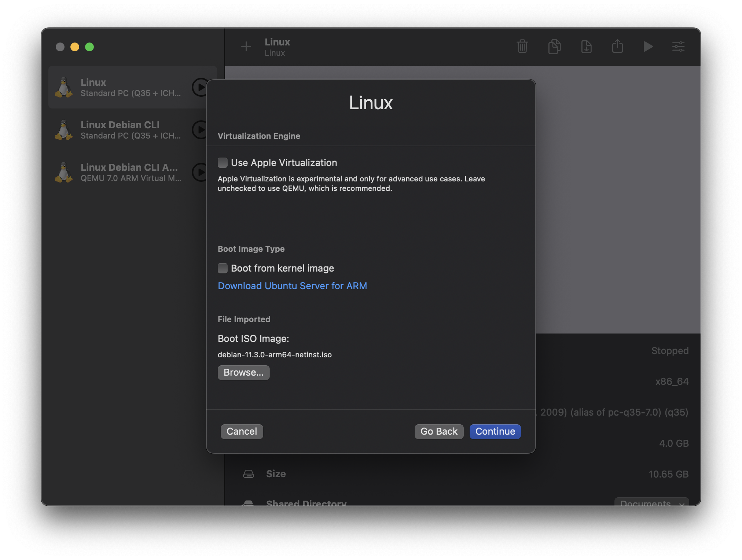Start the VM with the toolbar play icon
The width and height of the screenshot is (742, 560).
click(x=648, y=47)
